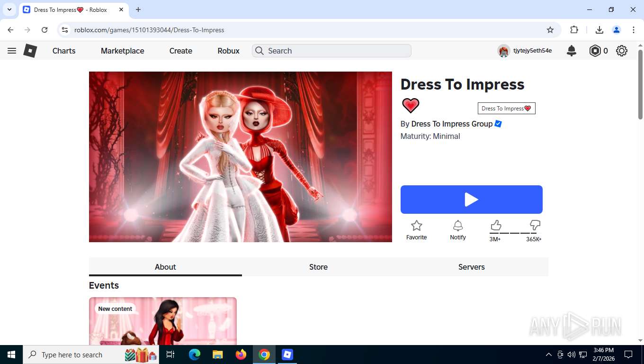Open the taskbar clock showing 3:46 PM
644x364 pixels.
pyautogui.click(x=603, y=355)
